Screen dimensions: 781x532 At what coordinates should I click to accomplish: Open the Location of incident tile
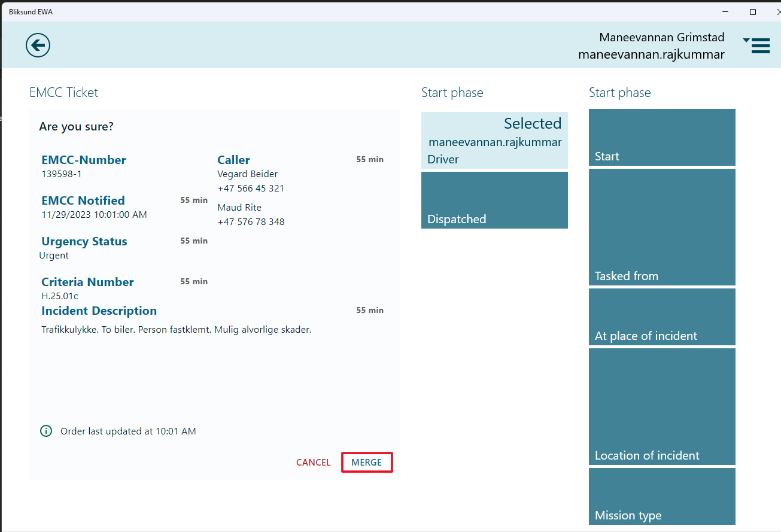662,406
